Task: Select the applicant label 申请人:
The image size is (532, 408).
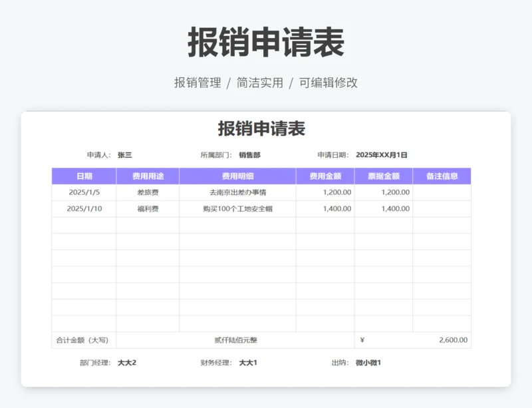Action: coord(98,155)
